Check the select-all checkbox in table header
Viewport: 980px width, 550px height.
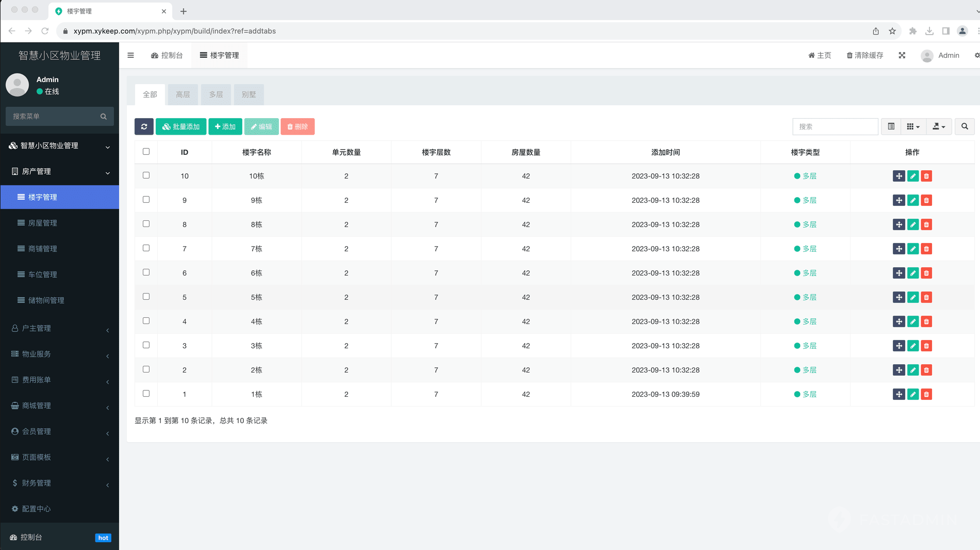tap(146, 152)
